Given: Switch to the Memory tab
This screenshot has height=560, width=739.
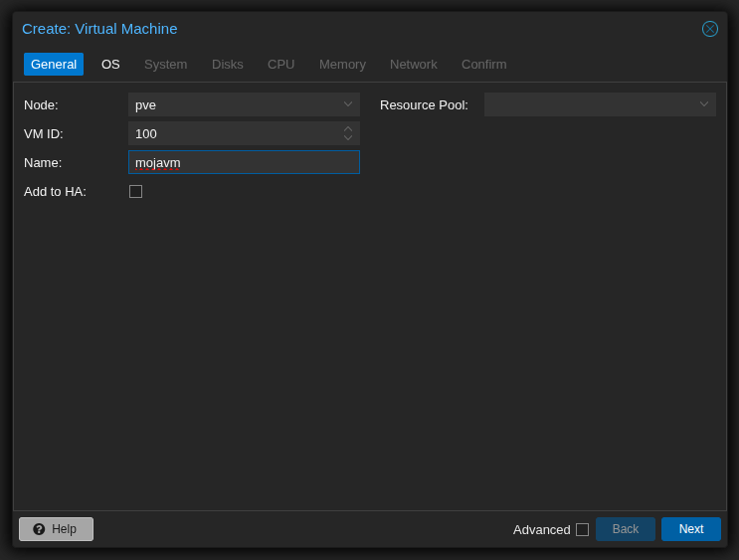Looking at the screenshot, I should (x=342, y=65).
